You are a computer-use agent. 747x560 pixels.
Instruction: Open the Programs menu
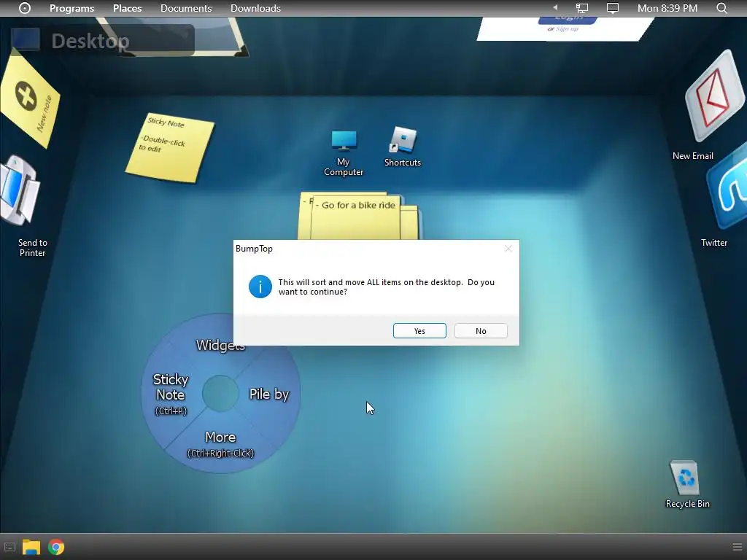point(72,8)
